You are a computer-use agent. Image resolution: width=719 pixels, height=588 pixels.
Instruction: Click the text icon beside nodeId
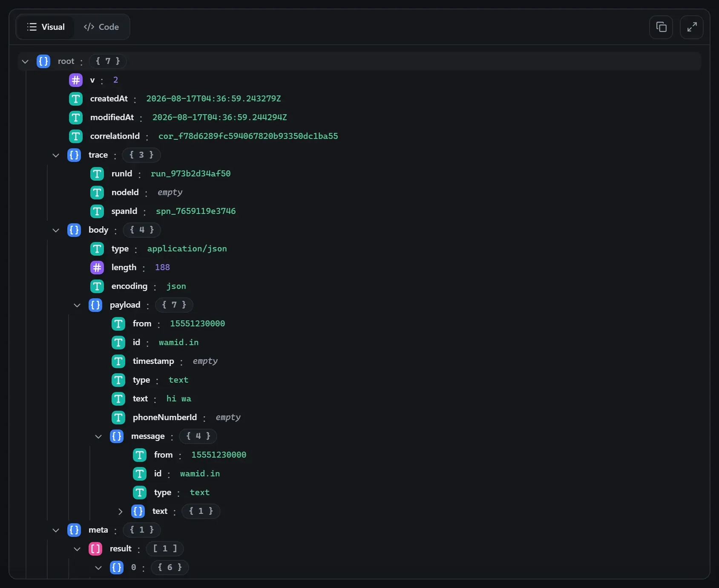(x=97, y=193)
